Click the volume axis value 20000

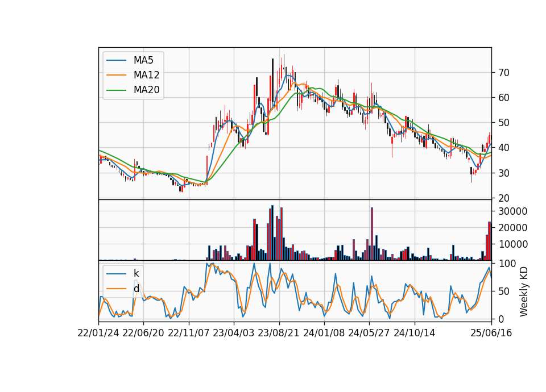[513, 228]
